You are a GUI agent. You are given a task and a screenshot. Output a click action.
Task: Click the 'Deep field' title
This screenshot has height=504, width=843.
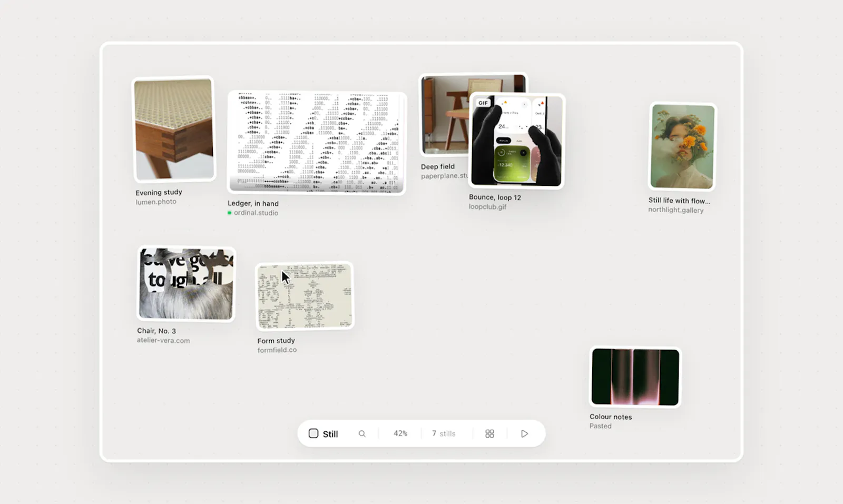click(438, 166)
